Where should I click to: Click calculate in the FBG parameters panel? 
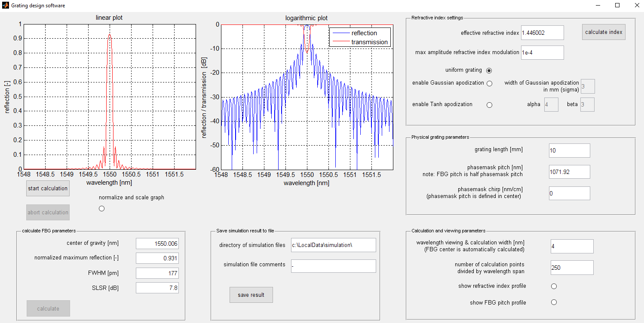pyautogui.click(x=48, y=308)
